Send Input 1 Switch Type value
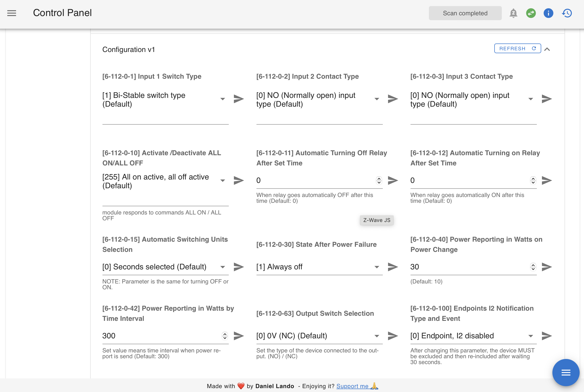 pyautogui.click(x=239, y=99)
